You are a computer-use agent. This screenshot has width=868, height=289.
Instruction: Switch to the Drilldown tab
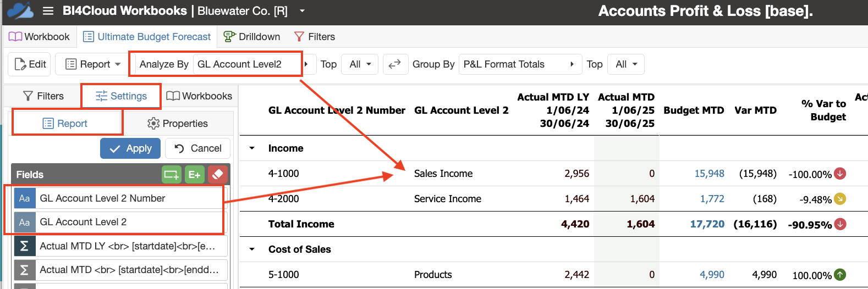(x=252, y=37)
